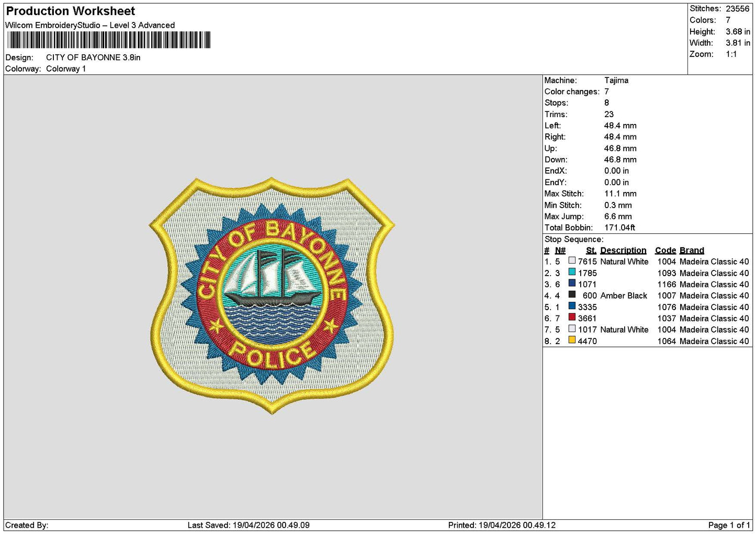
Task: Click the embroidered police badge preview
Action: tap(272, 296)
